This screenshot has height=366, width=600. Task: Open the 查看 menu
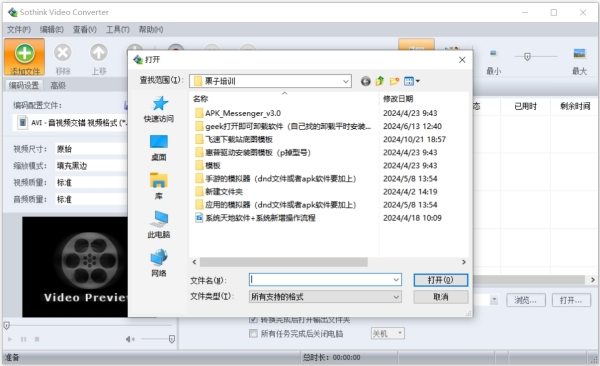click(x=85, y=29)
